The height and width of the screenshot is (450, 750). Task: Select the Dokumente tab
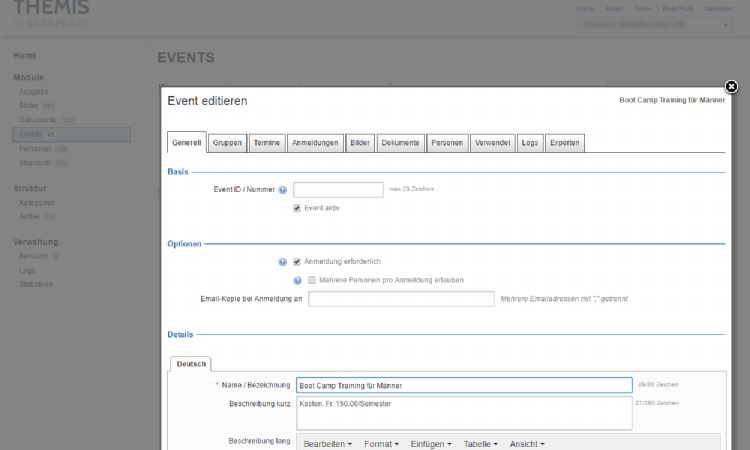coord(400,143)
